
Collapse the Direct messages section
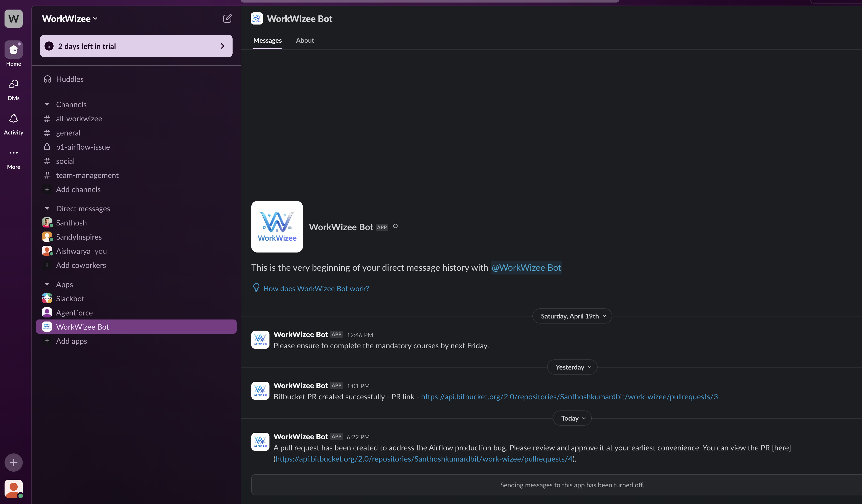pyautogui.click(x=47, y=209)
